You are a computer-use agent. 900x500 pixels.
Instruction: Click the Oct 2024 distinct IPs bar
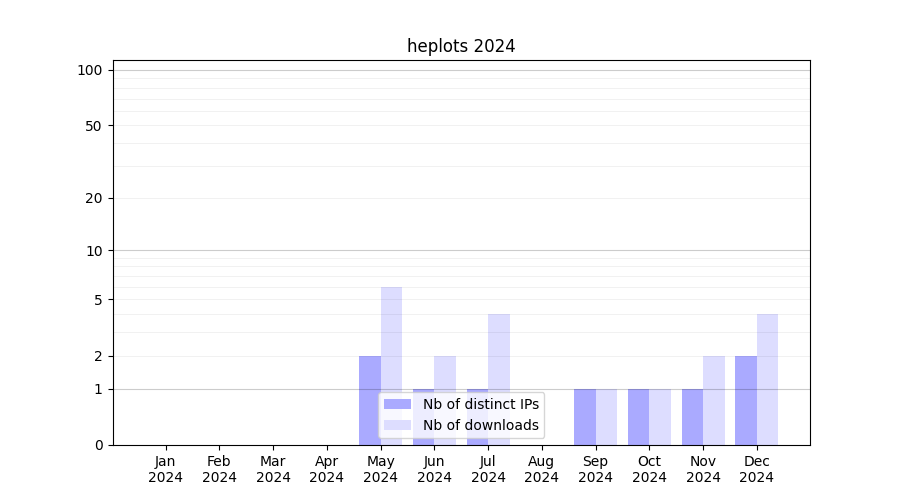tap(638, 417)
